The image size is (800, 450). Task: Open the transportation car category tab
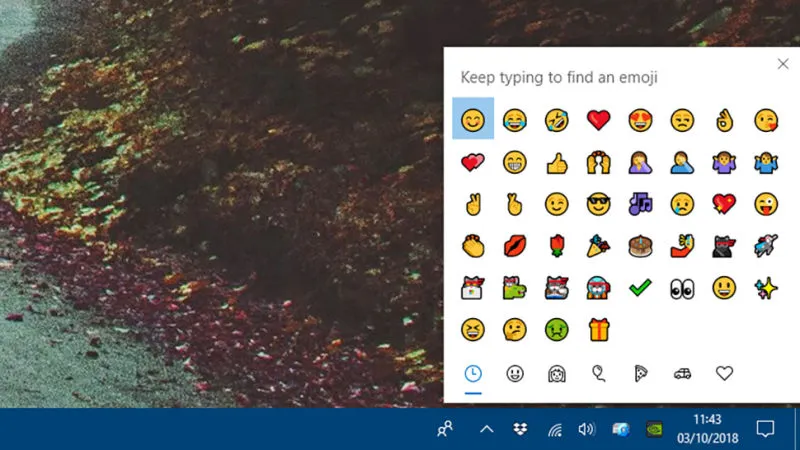click(683, 373)
